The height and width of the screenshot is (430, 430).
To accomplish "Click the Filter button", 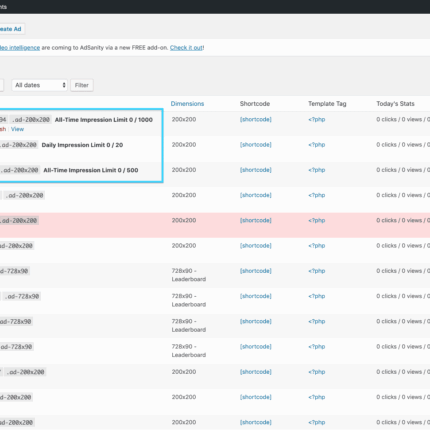I will [82, 85].
